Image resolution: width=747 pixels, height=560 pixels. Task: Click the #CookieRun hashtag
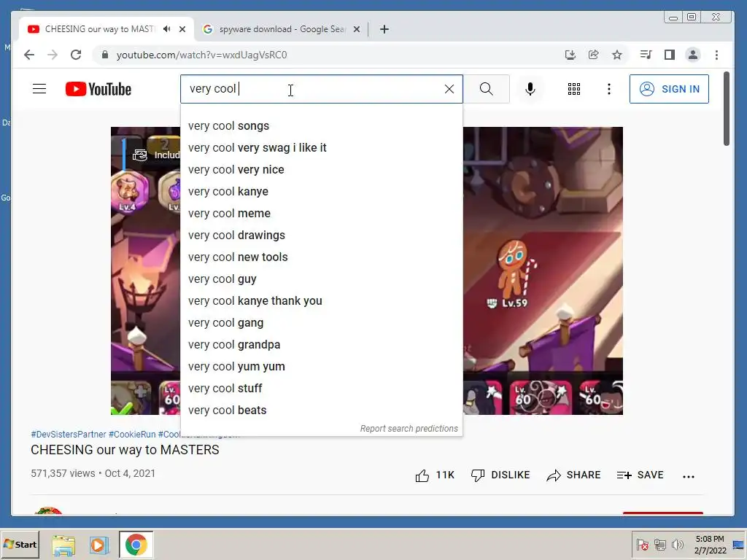(132, 435)
